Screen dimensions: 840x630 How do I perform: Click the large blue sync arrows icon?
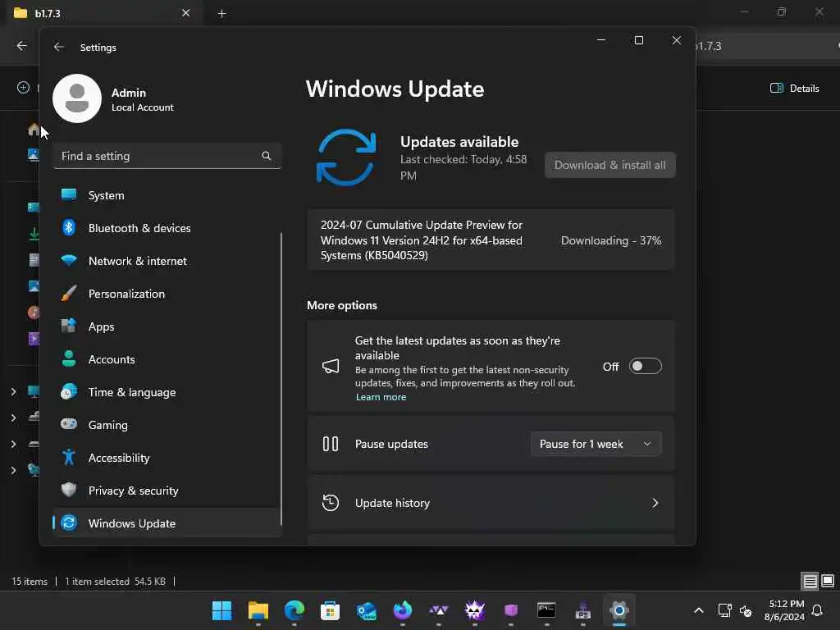click(346, 157)
